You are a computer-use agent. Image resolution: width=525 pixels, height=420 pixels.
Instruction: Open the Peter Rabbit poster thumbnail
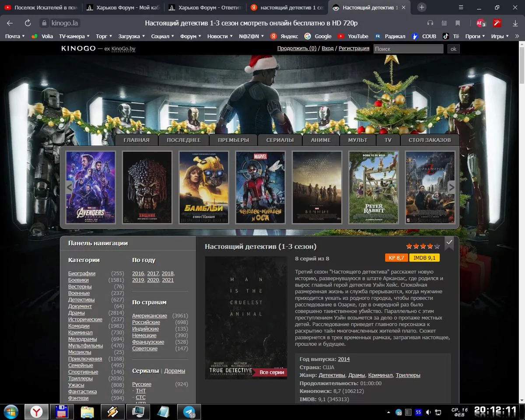click(x=374, y=187)
